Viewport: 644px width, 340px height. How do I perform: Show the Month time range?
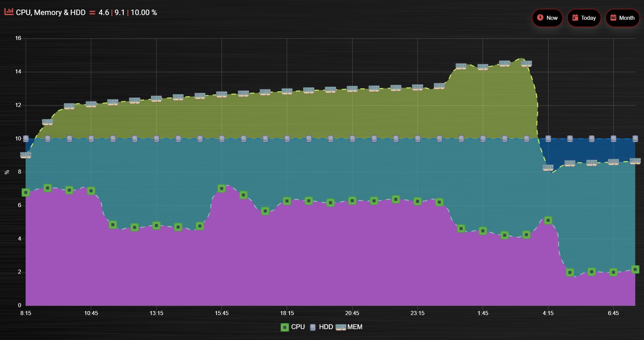pyautogui.click(x=622, y=18)
